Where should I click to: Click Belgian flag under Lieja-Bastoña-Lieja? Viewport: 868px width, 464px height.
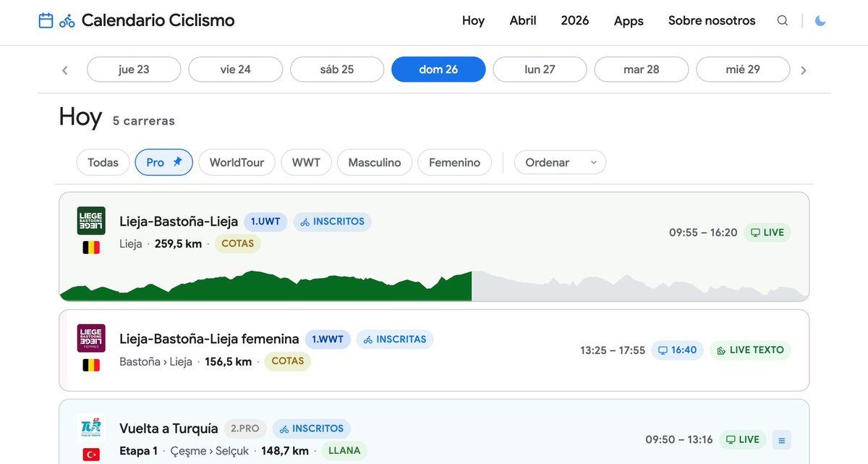[91, 248]
